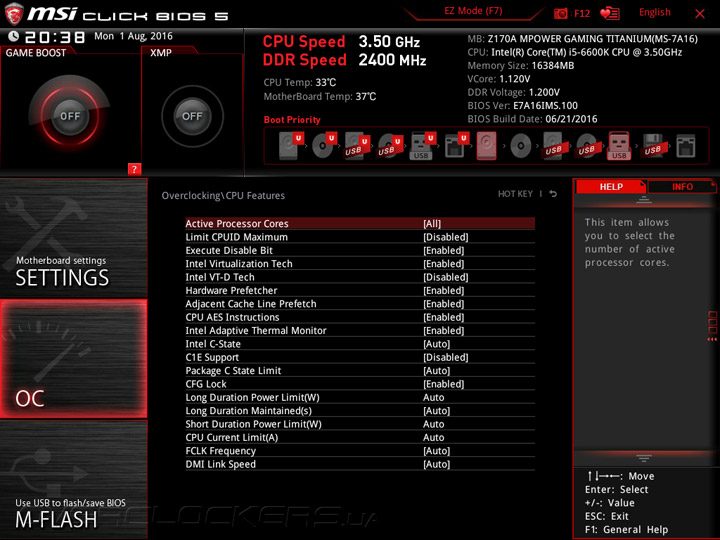Change CPU AES Instructions setting
This screenshot has width=720, height=540.
(360, 317)
